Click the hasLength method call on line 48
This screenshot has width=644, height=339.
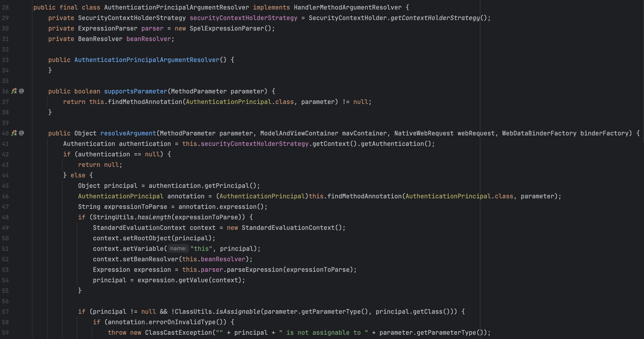coord(154,217)
